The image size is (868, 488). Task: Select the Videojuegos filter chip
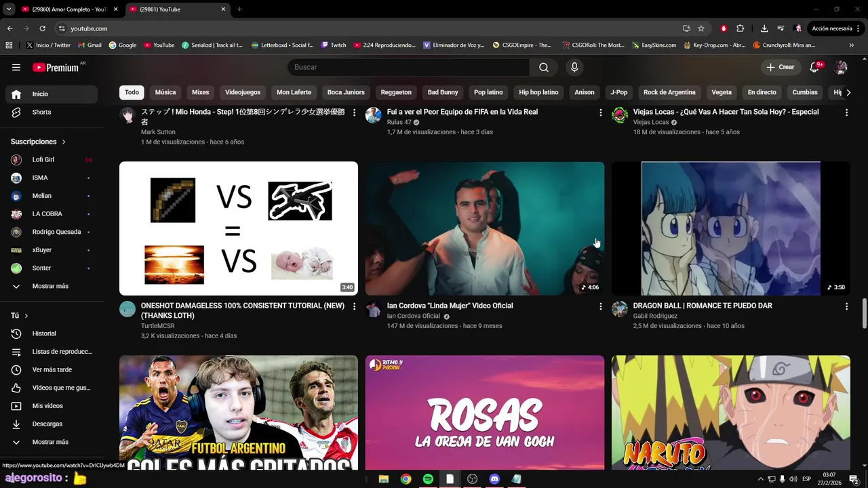(243, 92)
